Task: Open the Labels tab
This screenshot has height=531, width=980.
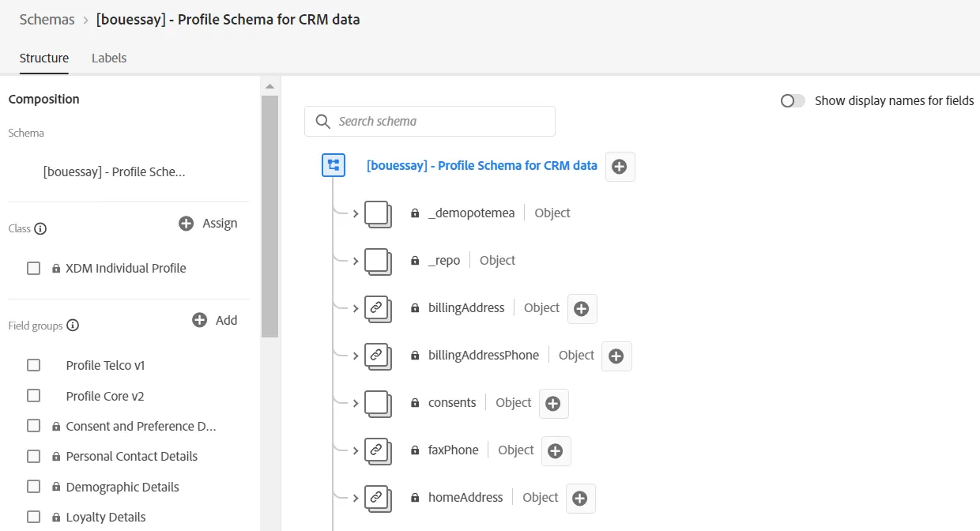Action: pyautogui.click(x=109, y=58)
